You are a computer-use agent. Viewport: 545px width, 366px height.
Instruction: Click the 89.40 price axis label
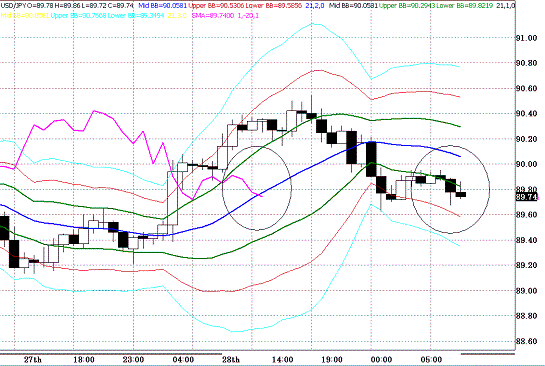coord(527,240)
